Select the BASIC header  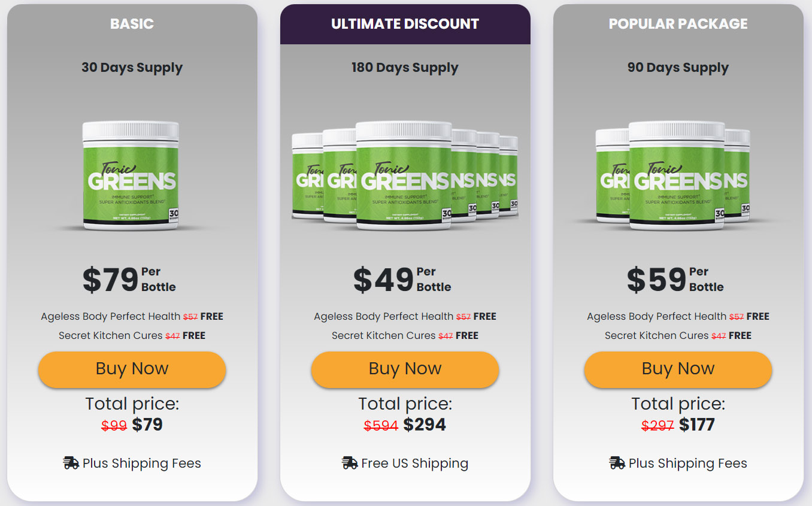pyautogui.click(x=132, y=24)
